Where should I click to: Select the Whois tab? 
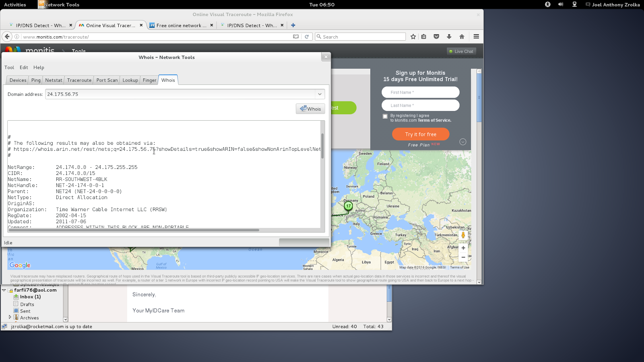point(168,80)
